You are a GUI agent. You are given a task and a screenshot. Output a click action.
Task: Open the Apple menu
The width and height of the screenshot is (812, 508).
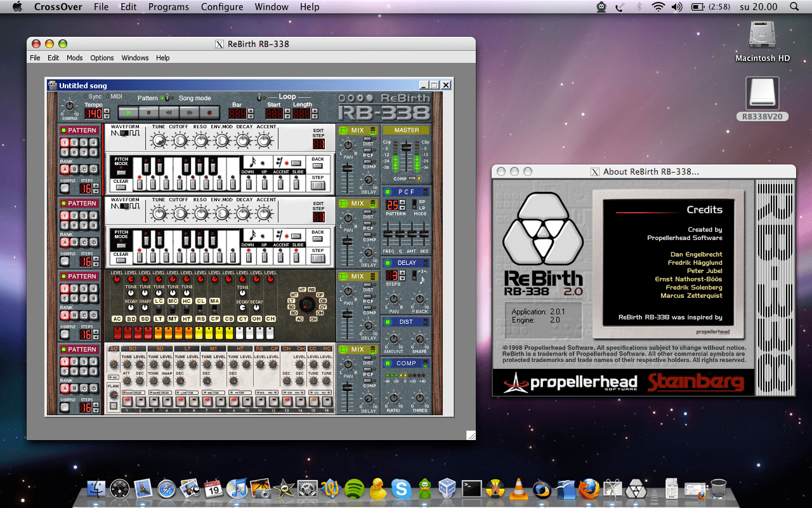[x=17, y=7]
